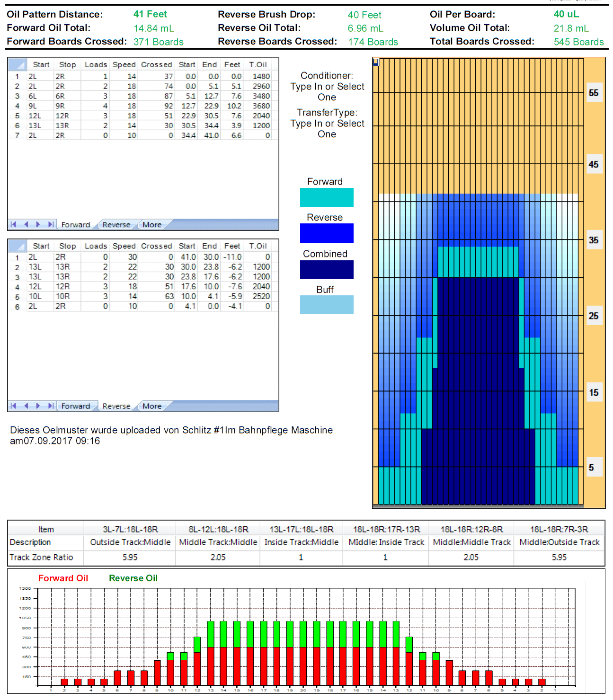Open Reverse tab in upper table

tap(116, 225)
